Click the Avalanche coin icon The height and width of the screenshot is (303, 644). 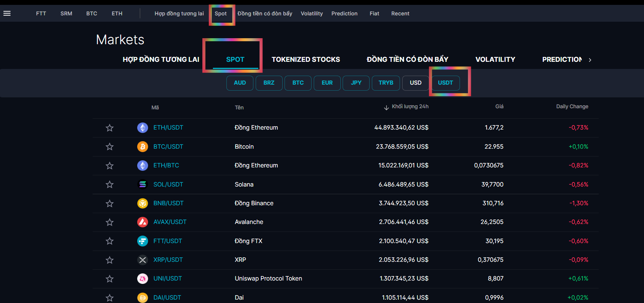click(x=142, y=222)
